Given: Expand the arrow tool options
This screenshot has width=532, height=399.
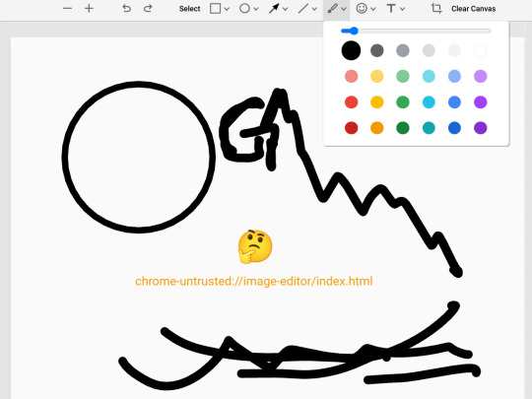Looking at the screenshot, I should [286, 9].
